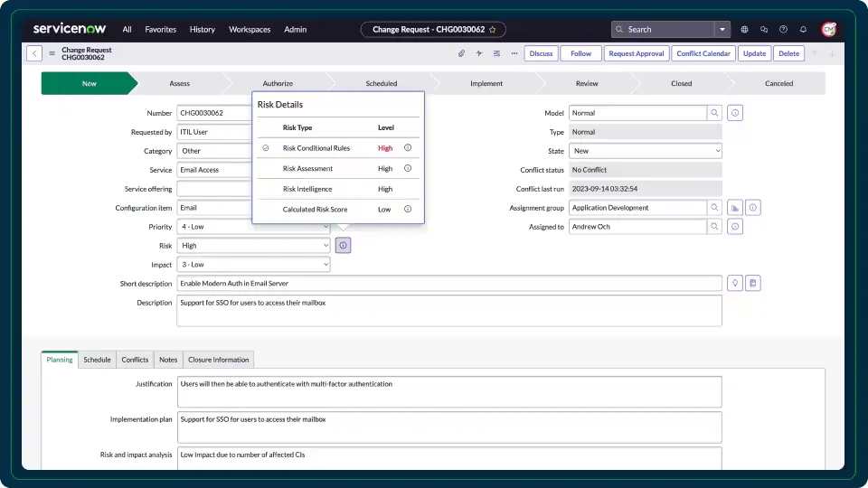Click check icon on Risk Conditional Rules row
Image resolution: width=868 pixels, height=488 pixels.
point(266,147)
